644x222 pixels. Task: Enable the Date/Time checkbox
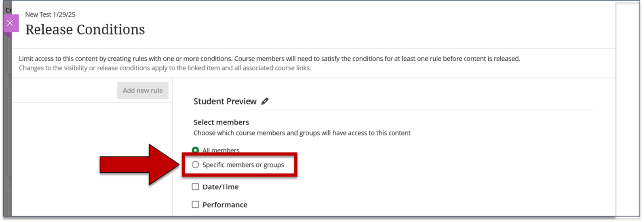tap(195, 187)
